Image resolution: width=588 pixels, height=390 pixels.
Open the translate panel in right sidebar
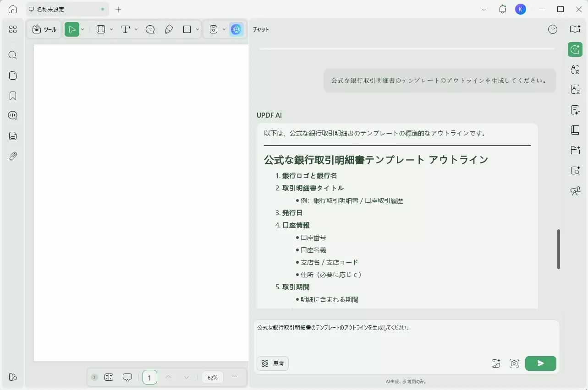coord(574,70)
